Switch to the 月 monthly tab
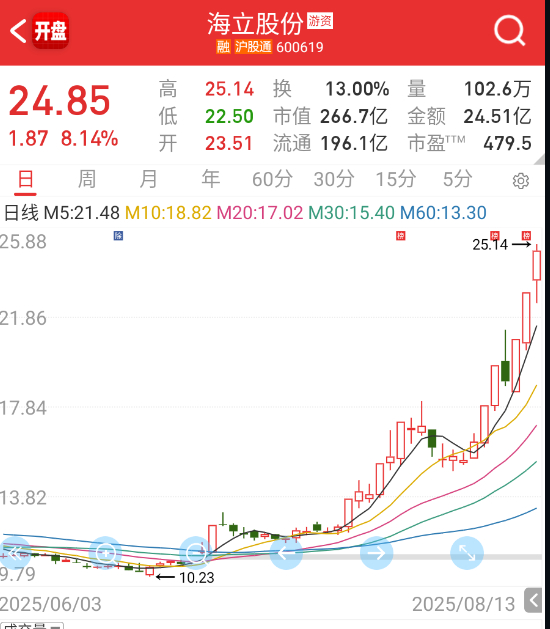 pos(148,179)
